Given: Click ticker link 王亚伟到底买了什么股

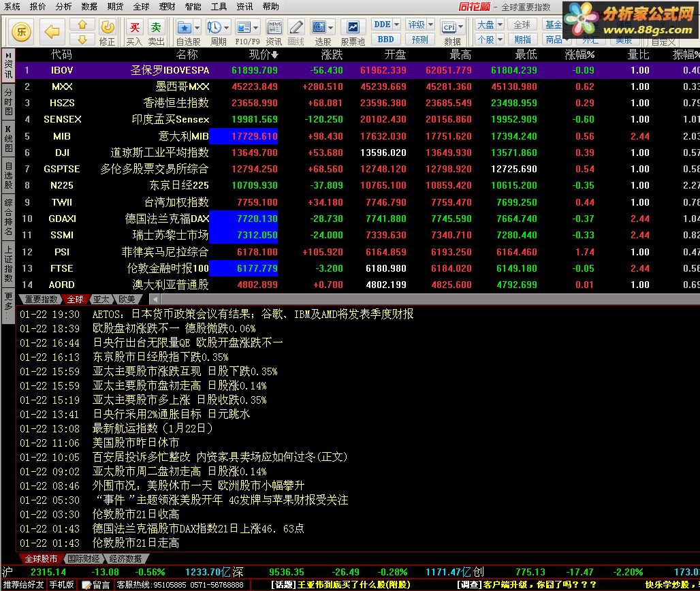Looking at the screenshot, I should click(x=340, y=585).
